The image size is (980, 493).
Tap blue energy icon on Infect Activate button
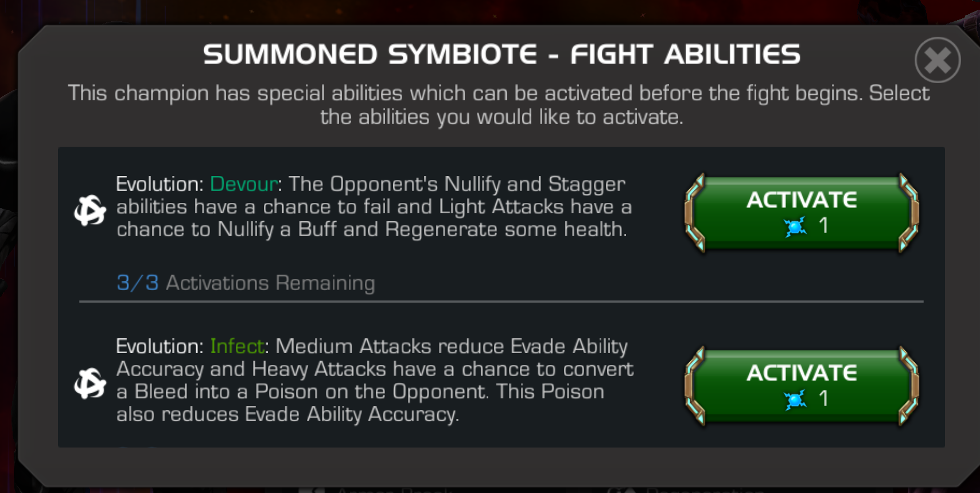(795, 400)
